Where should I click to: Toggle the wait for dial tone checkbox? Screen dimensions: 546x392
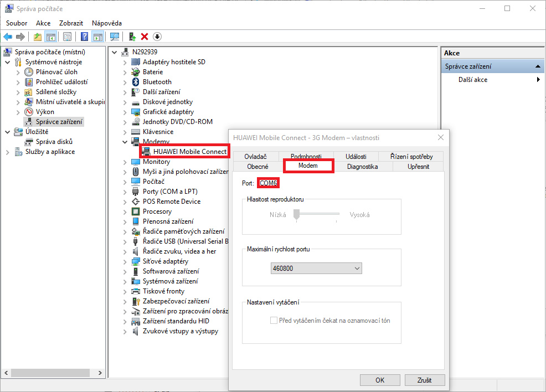pos(274,321)
